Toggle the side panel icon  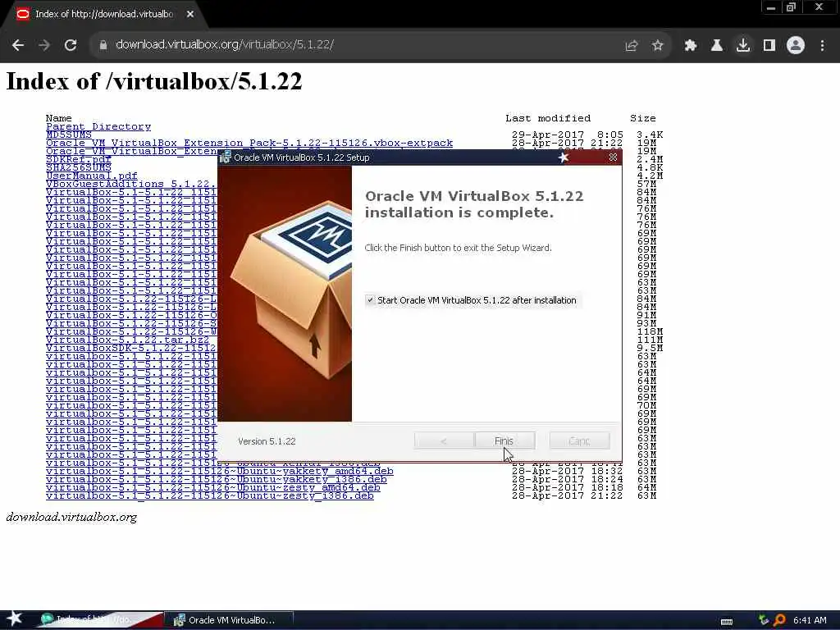pyautogui.click(x=769, y=46)
